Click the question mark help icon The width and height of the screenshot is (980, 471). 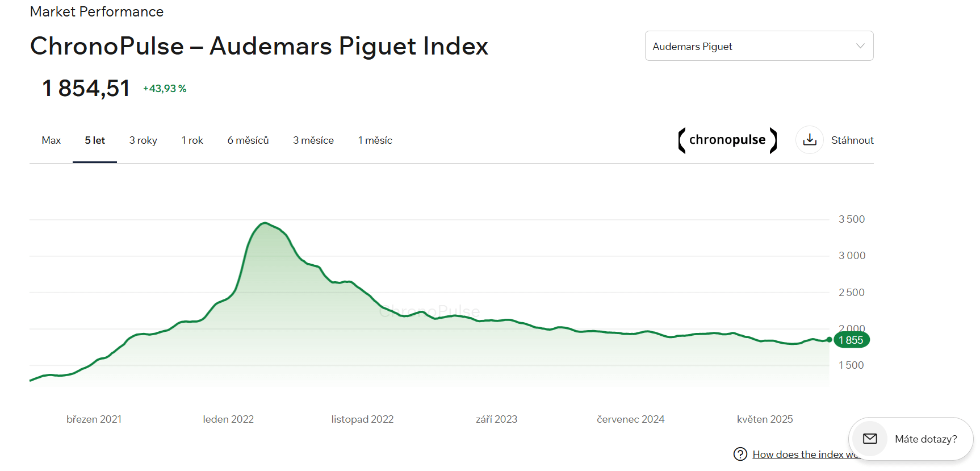click(740, 454)
